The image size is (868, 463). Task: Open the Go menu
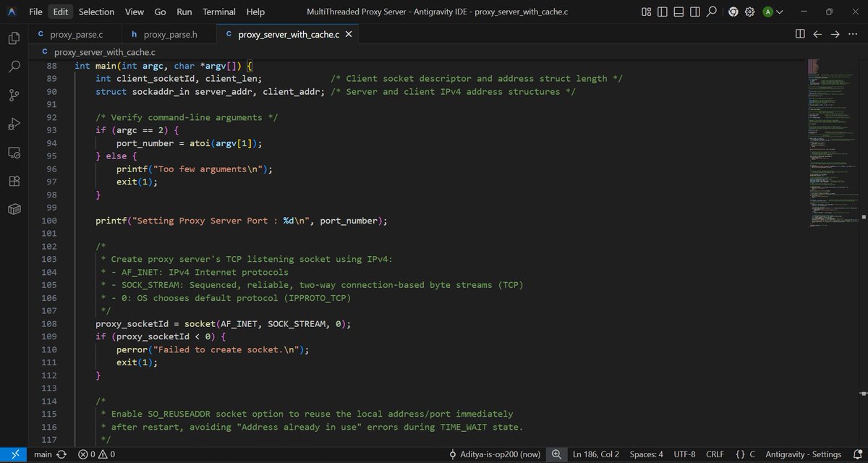coord(161,12)
